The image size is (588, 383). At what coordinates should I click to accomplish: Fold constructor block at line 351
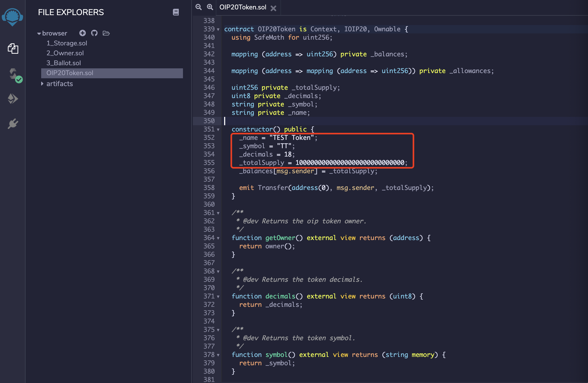218,130
